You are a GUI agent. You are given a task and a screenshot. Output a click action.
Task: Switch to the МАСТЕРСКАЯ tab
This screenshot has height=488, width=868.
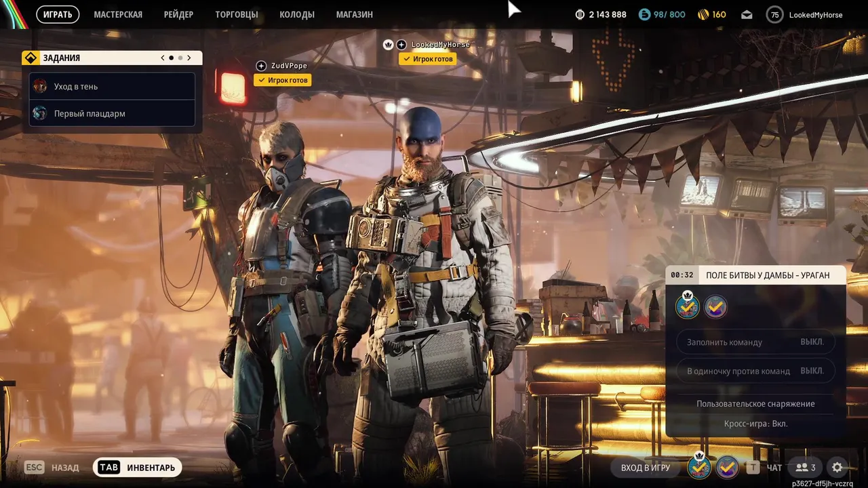click(118, 14)
